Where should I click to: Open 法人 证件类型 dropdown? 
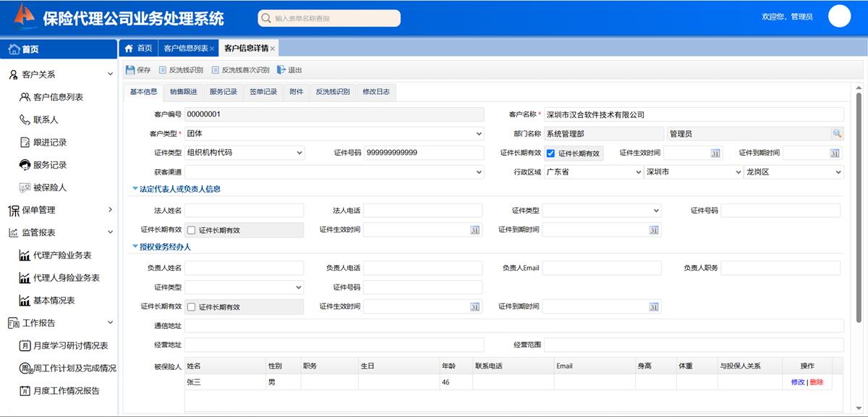(602, 211)
